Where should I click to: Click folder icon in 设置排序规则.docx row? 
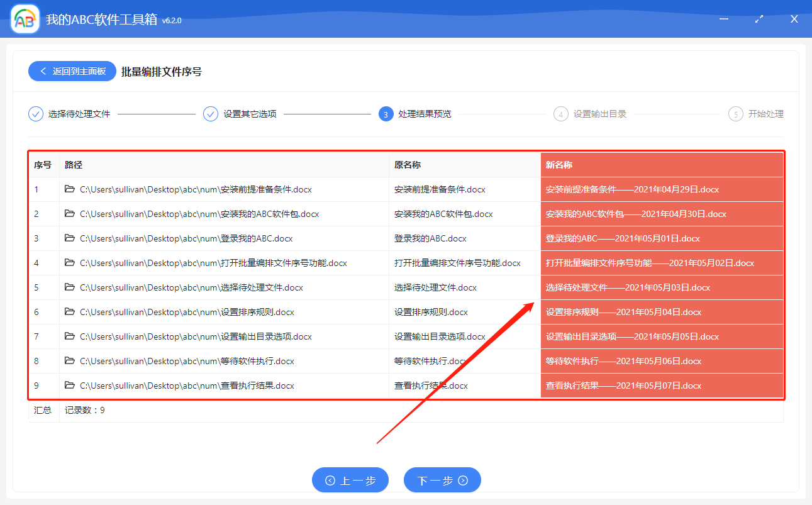pyautogui.click(x=70, y=312)
